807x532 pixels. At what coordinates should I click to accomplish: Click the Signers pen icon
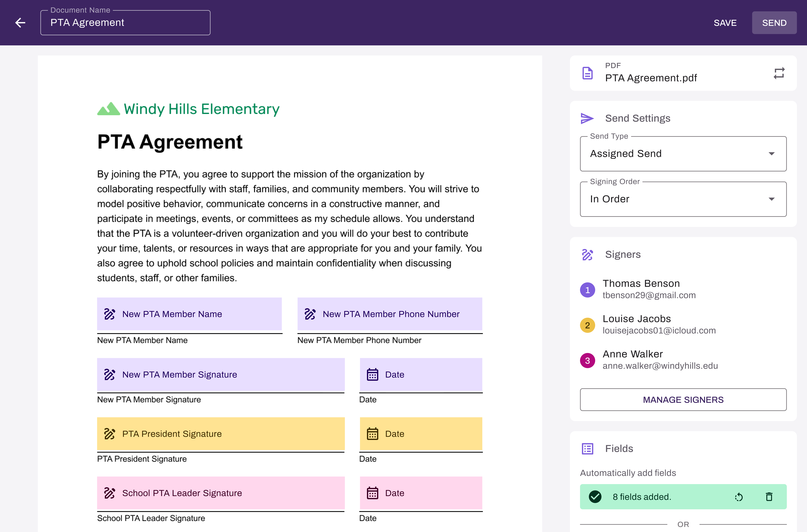(587, 254)
